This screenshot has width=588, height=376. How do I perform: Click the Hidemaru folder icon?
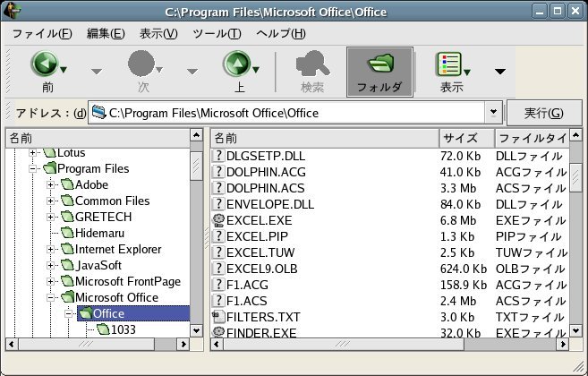click(67, 233)
